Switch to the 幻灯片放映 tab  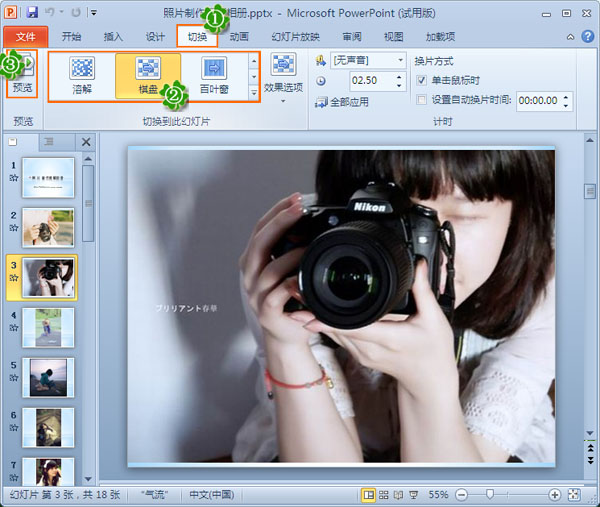(295, 37)
